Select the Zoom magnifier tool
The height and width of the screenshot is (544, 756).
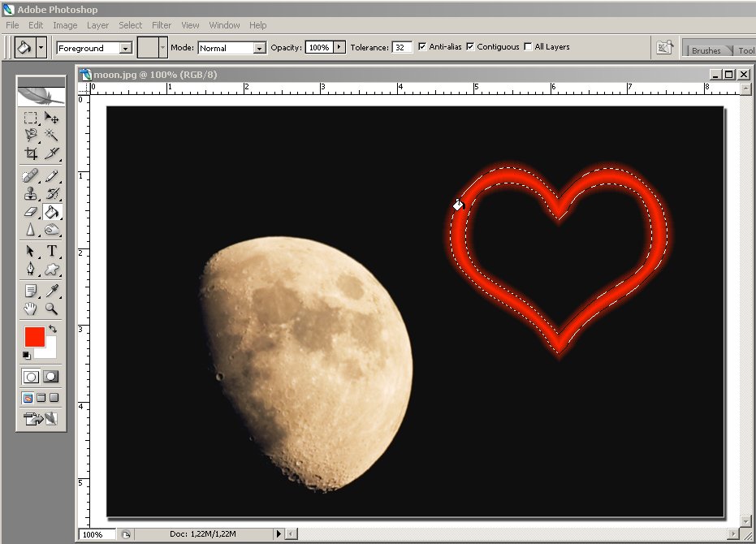52,309
